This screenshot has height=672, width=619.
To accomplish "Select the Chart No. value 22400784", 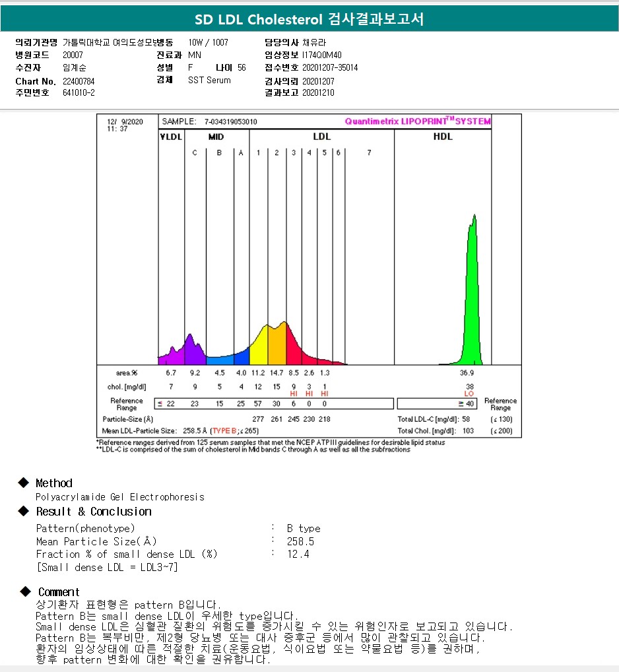I will [79, 81].
